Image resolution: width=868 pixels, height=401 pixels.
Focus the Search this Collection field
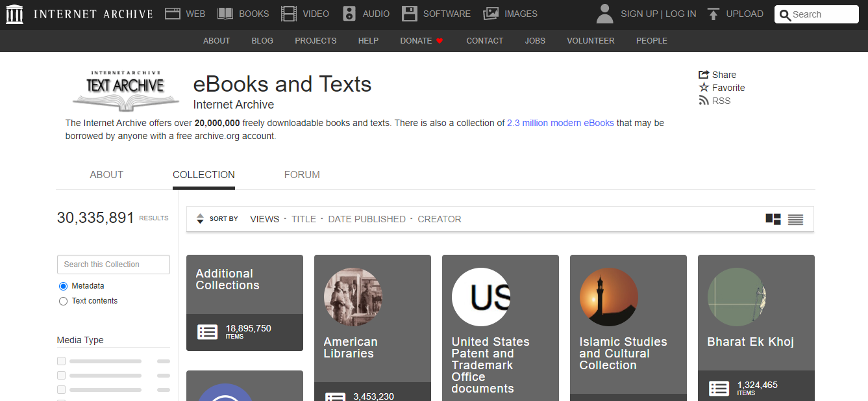(x=114, y=265)
